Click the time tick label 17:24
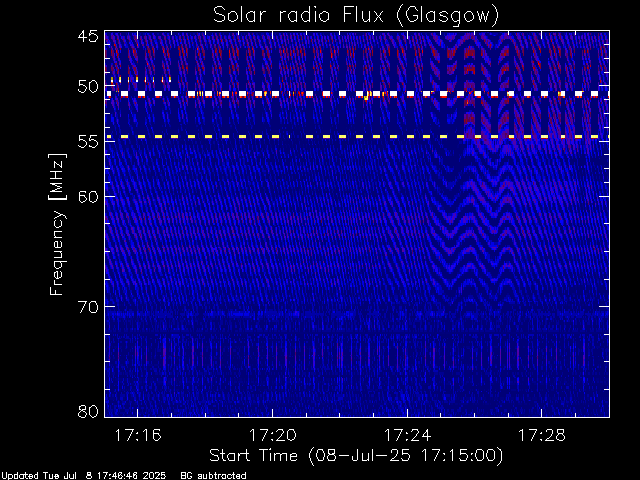 pyautogui.click(x=407, y=435)
